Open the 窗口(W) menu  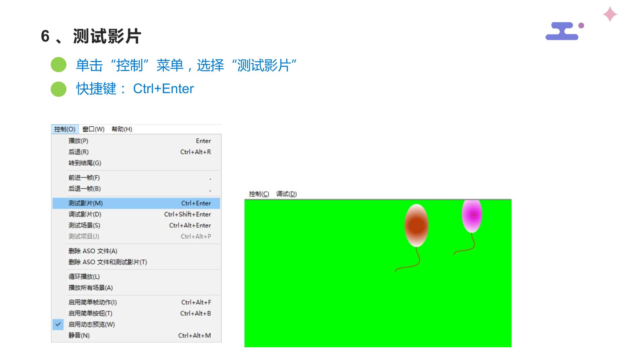click(x=93, y=129)
